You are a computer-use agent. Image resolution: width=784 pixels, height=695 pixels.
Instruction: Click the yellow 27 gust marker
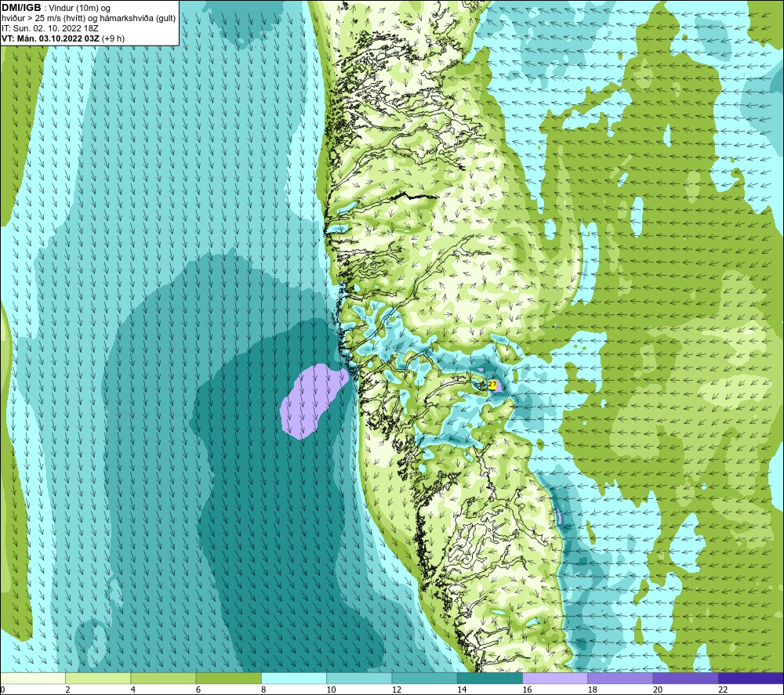[492, 384]
